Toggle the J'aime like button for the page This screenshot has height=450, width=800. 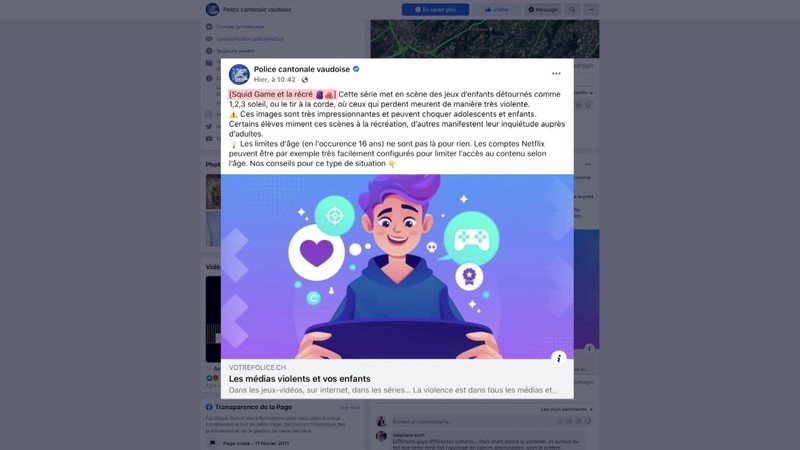pyautogui.click(x=496, y=10)
